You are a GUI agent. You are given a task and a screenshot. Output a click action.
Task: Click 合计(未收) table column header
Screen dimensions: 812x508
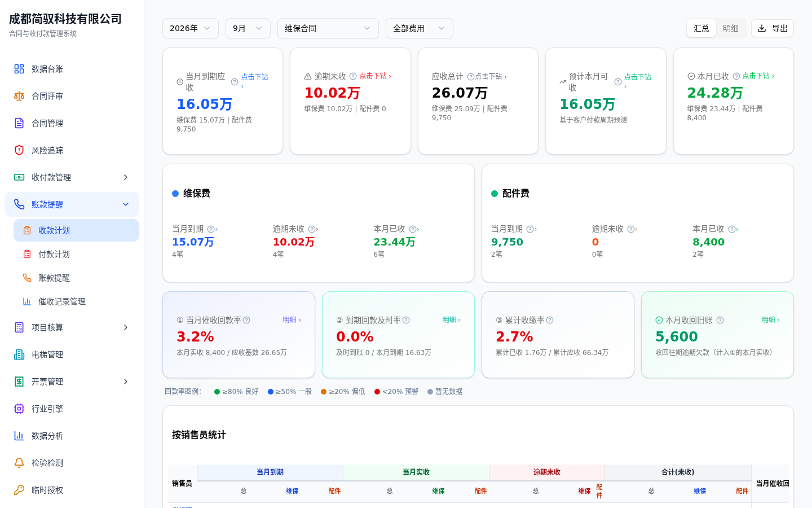pos(678,472)
